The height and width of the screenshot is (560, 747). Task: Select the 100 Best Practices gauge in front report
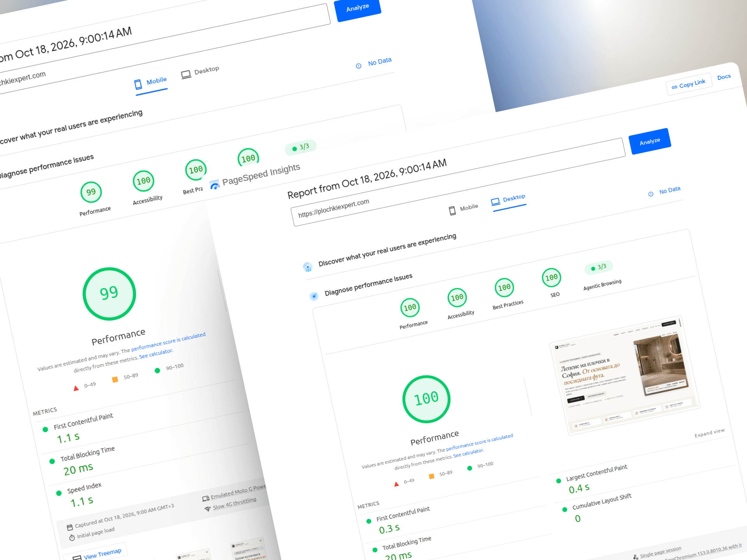click(x=504, y=287)
